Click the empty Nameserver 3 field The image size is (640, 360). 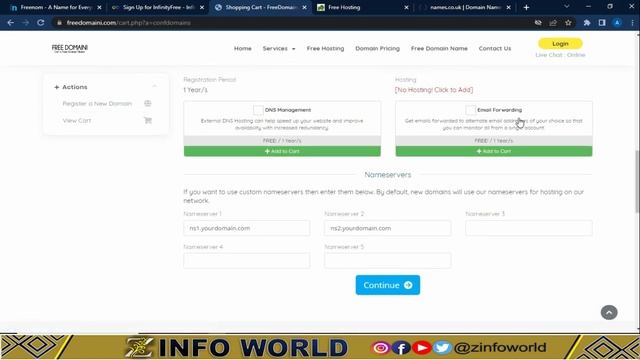click(529, 228)
